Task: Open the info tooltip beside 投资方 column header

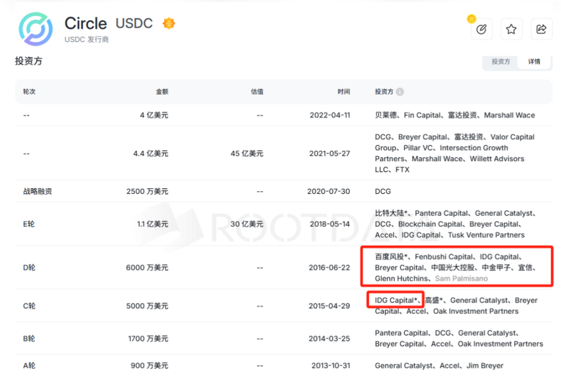Action: click(x=399, y=91)
